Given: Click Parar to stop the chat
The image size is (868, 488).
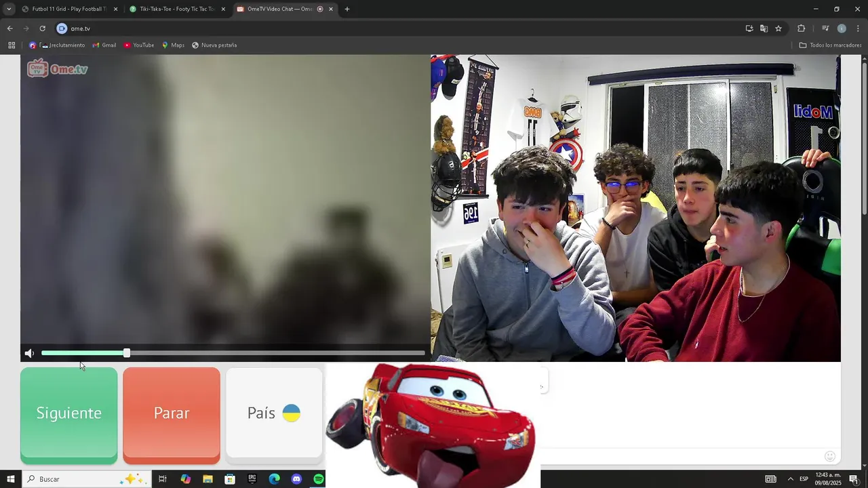Looking at the screenshot, I should coord(172,415).
